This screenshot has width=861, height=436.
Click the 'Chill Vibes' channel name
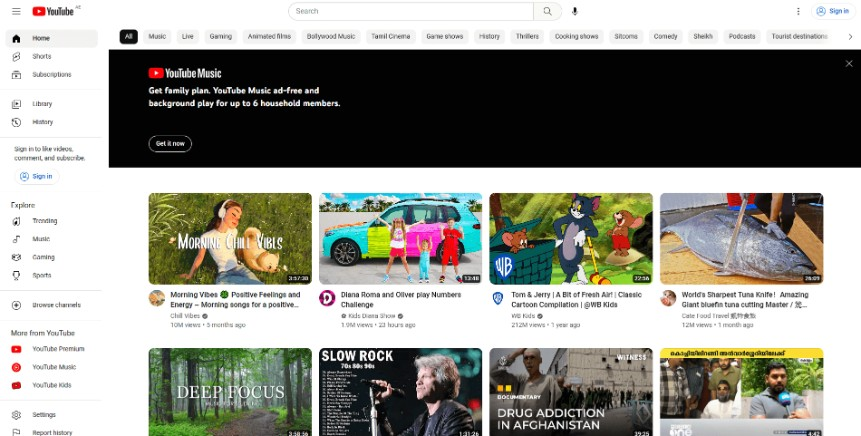click(x=185, y=316)
